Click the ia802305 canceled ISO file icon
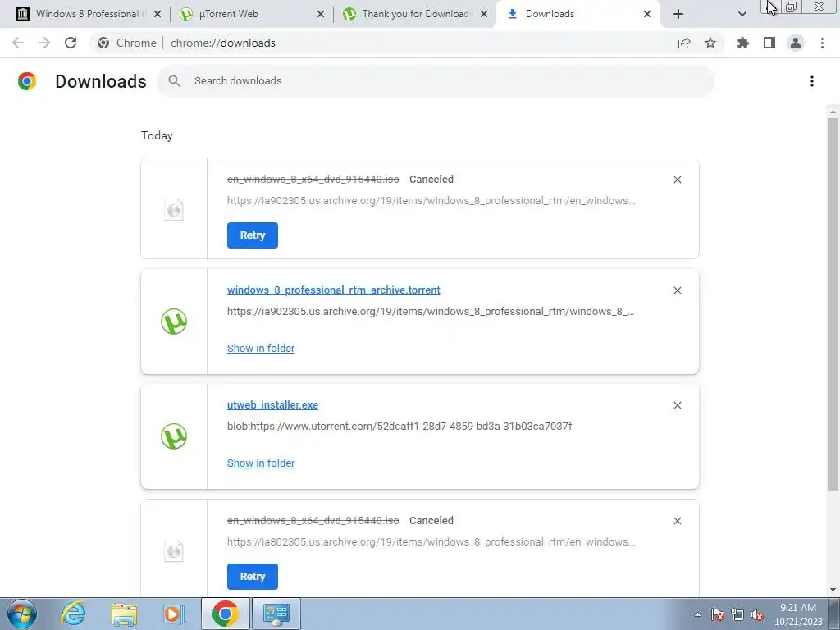This screenshot has height=630, width=840. 174,550
